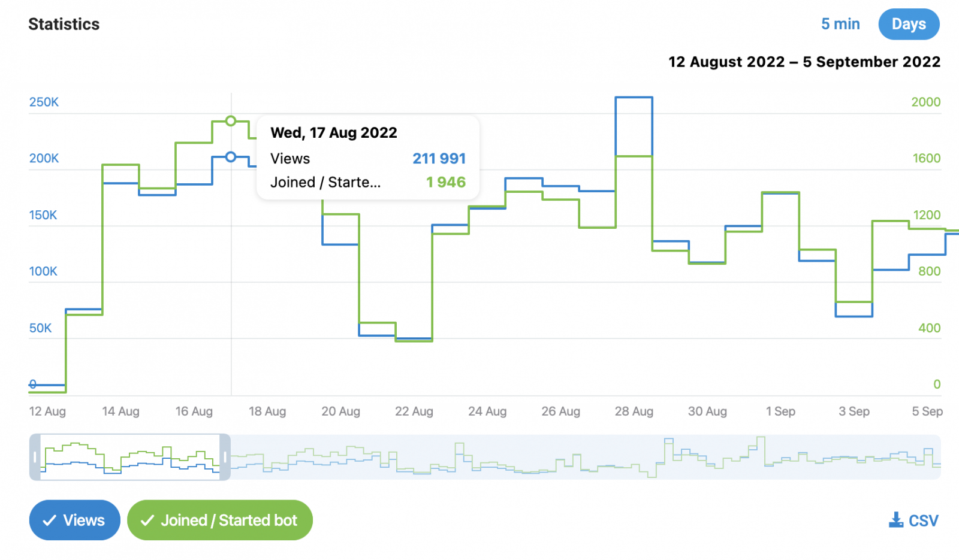Click the checkmark icon on the Joined pill
Screen dimensions: 959x560
coord(147,520)
